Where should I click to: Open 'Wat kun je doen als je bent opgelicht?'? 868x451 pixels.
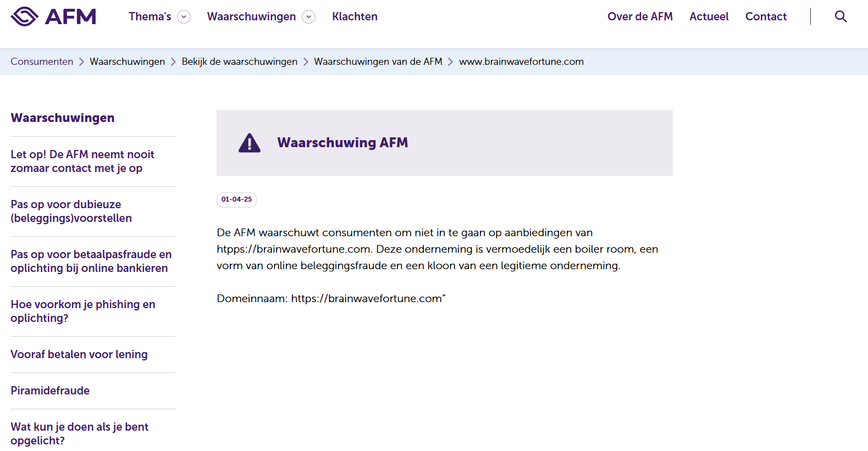tap(80, 433)
